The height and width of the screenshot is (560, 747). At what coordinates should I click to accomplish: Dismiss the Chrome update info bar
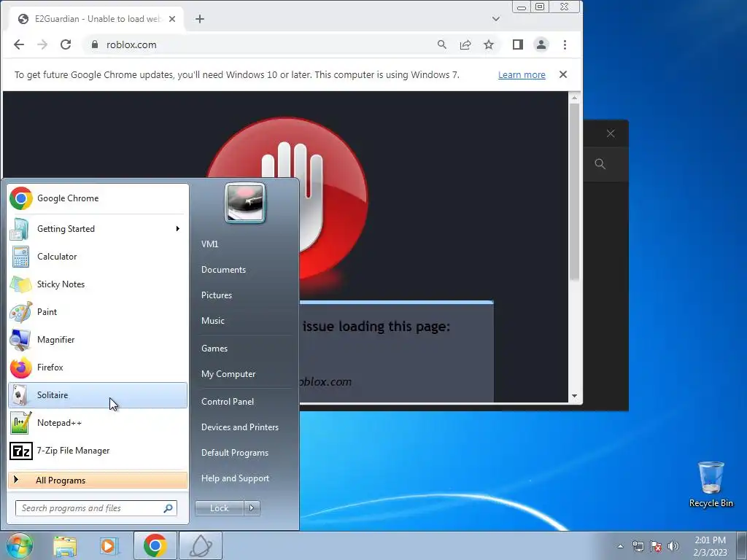(x=563, y=74)
